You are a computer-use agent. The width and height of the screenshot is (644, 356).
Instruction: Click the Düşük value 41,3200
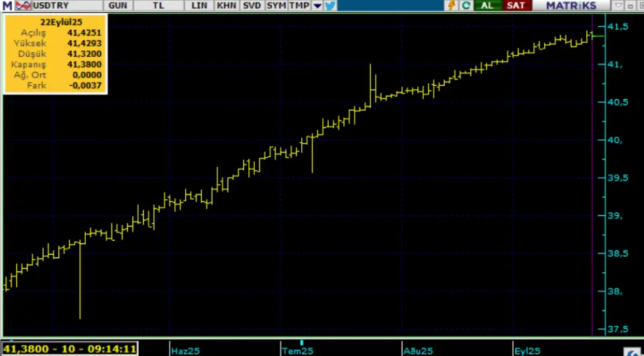click(x=85, y=54)
